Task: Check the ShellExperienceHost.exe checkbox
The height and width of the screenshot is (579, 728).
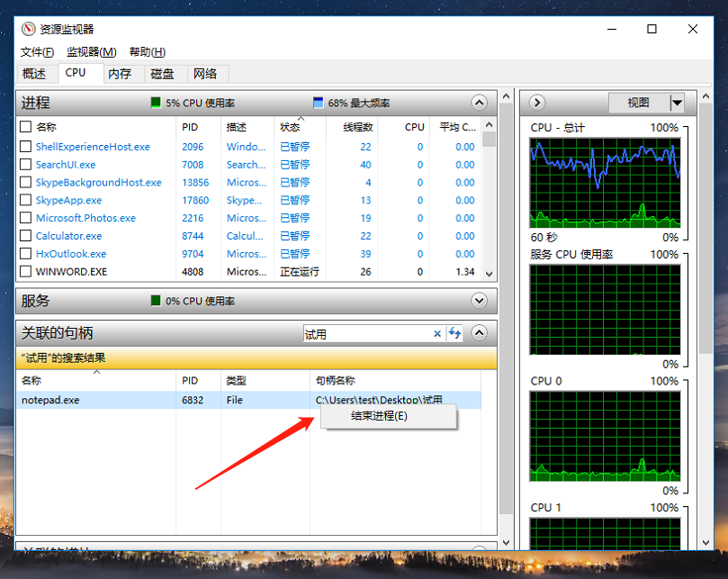Action: pos(26,147)
